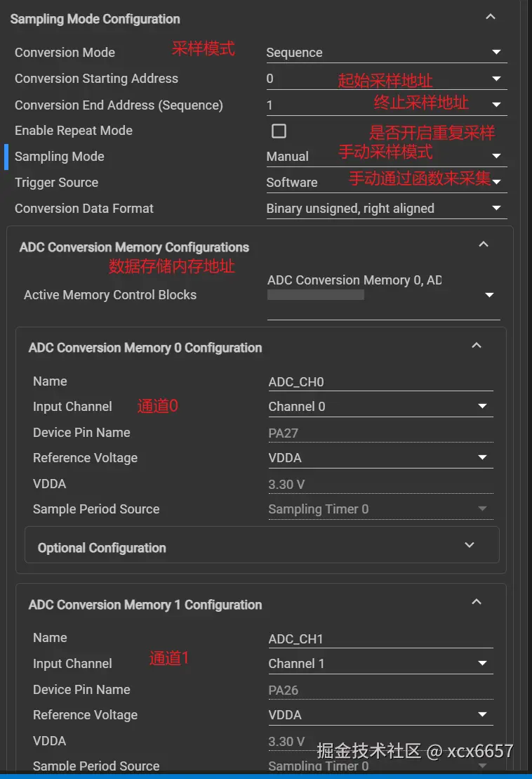Click the ADC_CH0 name field

point(379,382)
